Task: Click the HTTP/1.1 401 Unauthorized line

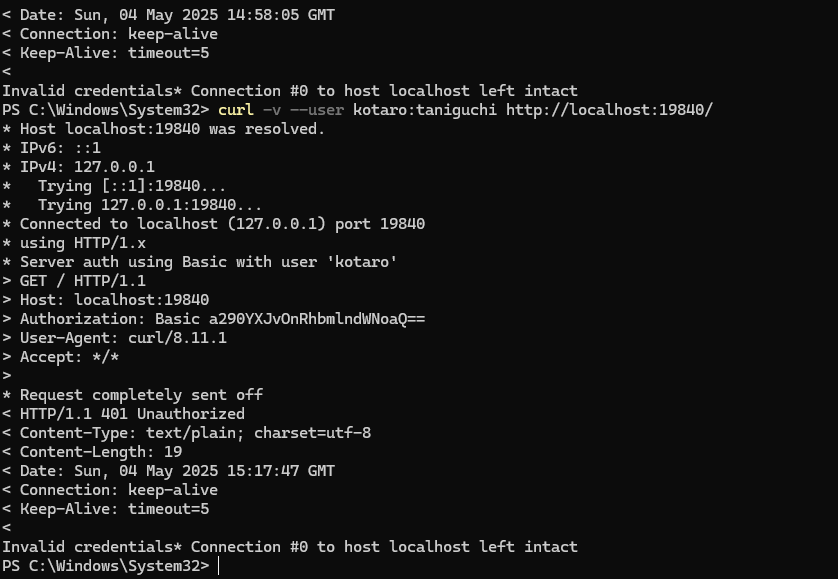Action: 123,414
